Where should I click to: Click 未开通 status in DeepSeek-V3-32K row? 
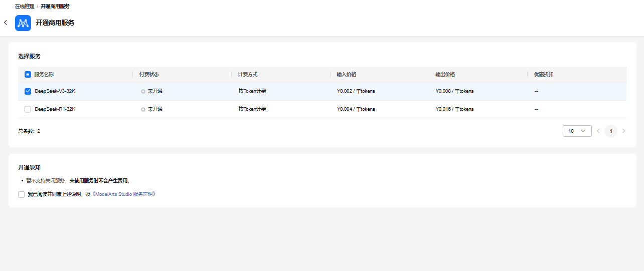155,91
